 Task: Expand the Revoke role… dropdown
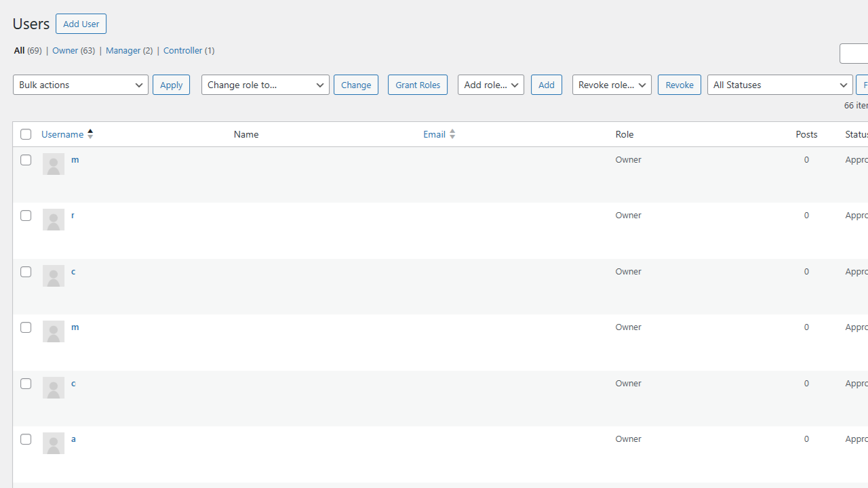coord(611,85)
